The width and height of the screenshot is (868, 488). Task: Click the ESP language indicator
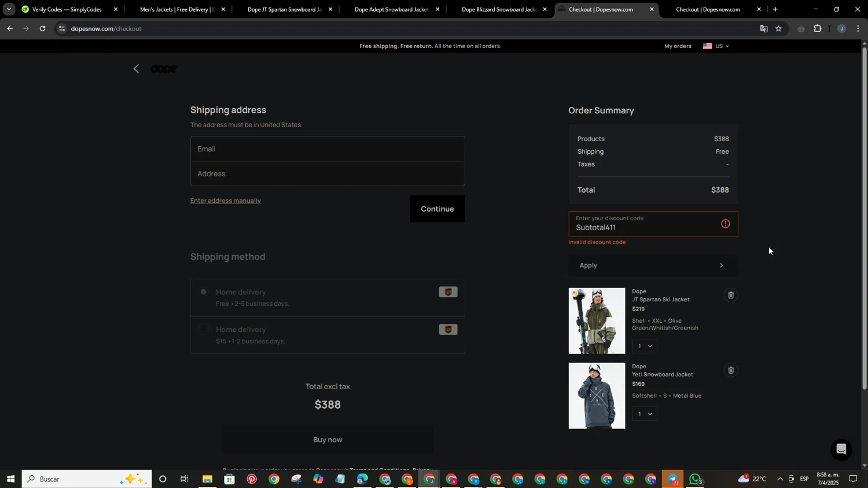click(x=804, y=479)
